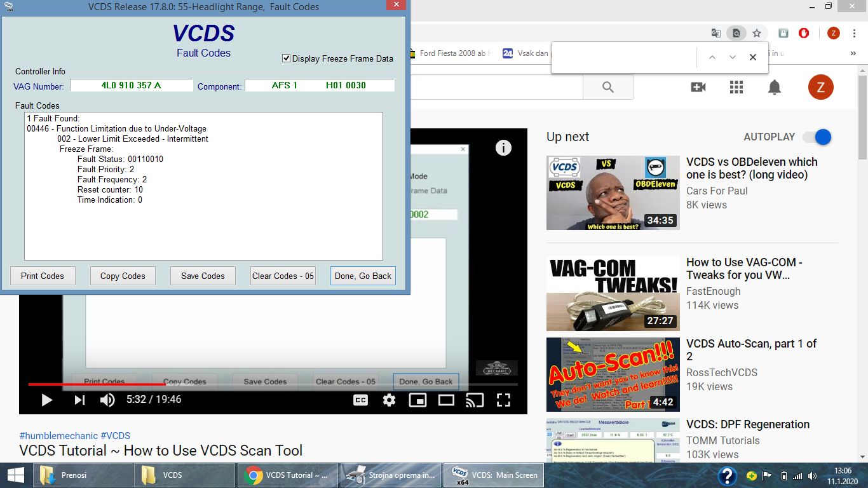Click Clear Codes - 05 button
This screenshot has width=868, height=488.
[283, 276]
